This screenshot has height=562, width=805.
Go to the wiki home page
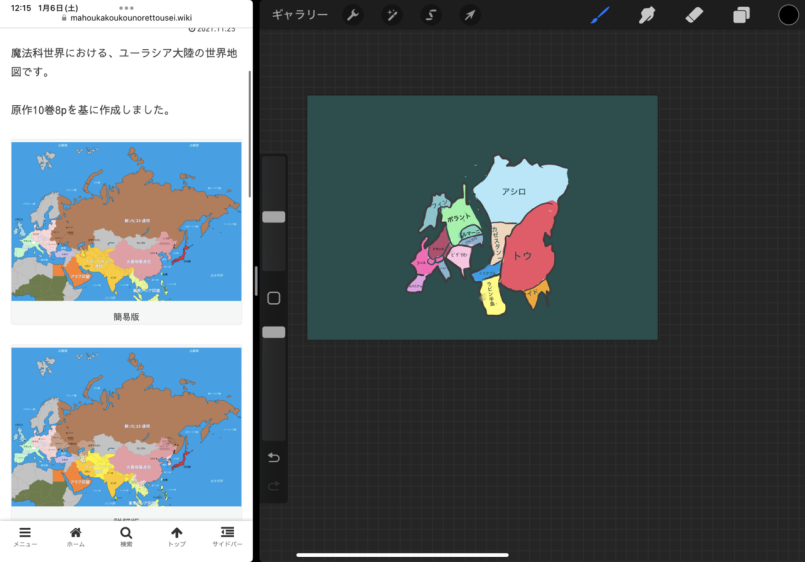pyautogui.click(x=75, y=536)
